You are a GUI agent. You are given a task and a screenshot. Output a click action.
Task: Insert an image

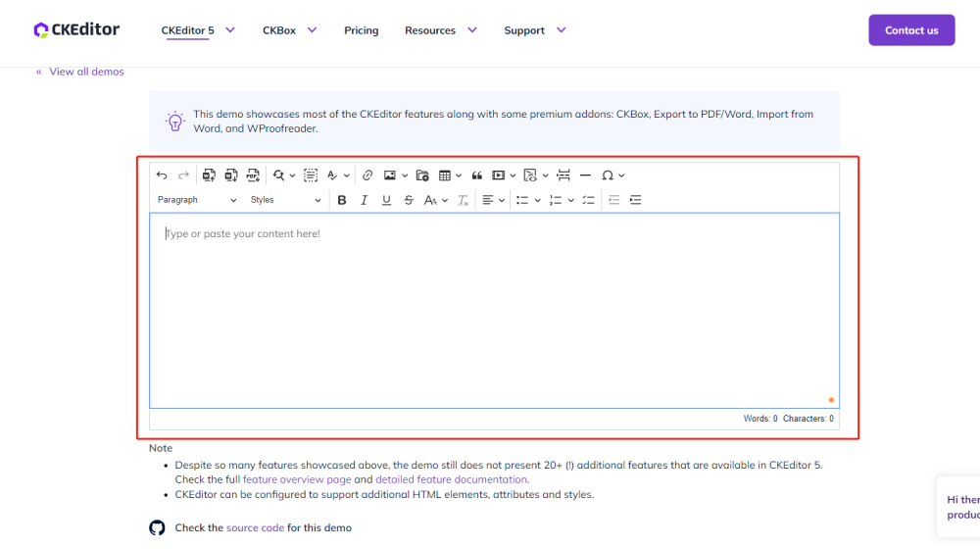point(389,175)
